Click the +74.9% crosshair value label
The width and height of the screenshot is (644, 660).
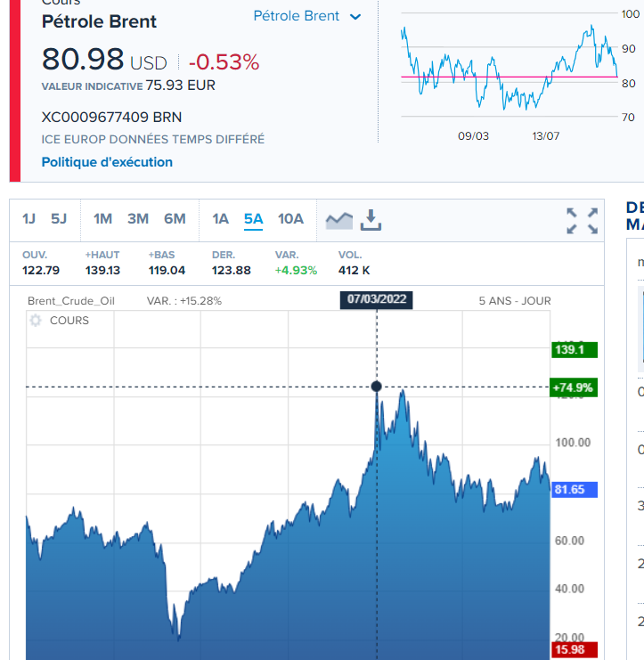[x=574, y=387]
